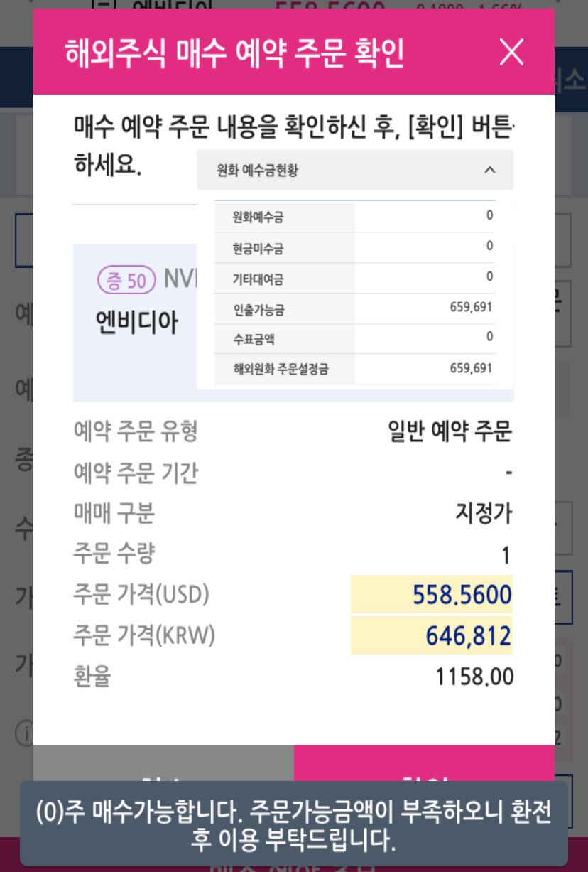The height and width of the screenshot is (872, 588).
Task: Tap the 해외원화 주문설정금 row
Action: (355, 369)
